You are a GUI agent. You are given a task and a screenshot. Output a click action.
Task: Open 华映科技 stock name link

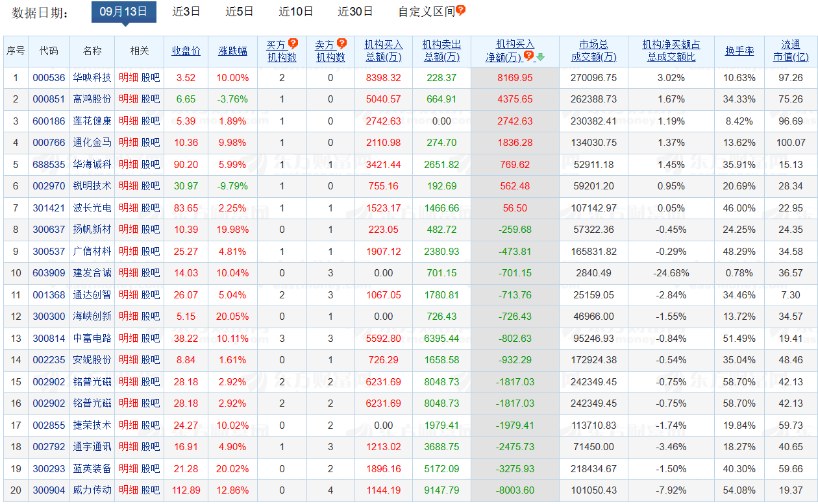click(92, 77)
